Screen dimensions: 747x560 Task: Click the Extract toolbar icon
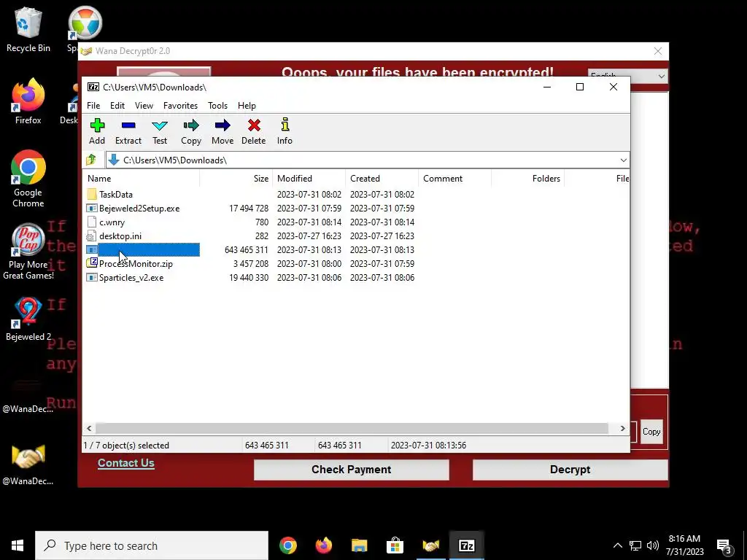point(128,125)
